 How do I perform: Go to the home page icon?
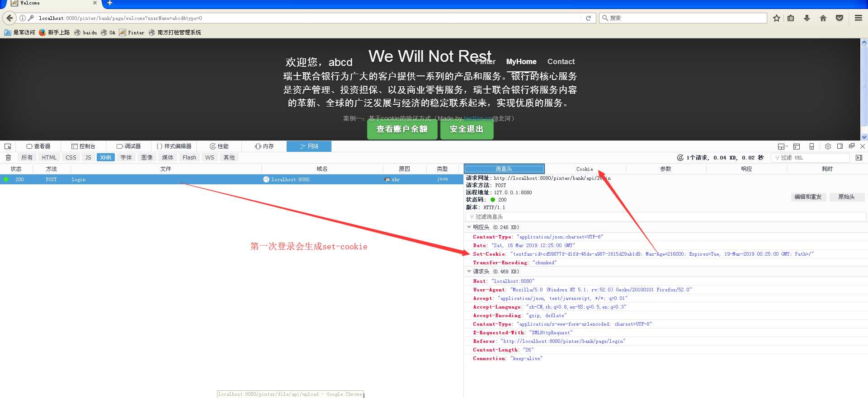click(823, 18)
